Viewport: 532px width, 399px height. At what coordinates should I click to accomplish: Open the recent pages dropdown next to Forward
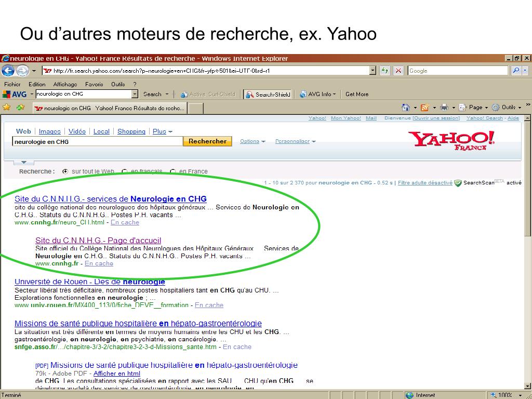click(x=34, y=71)
